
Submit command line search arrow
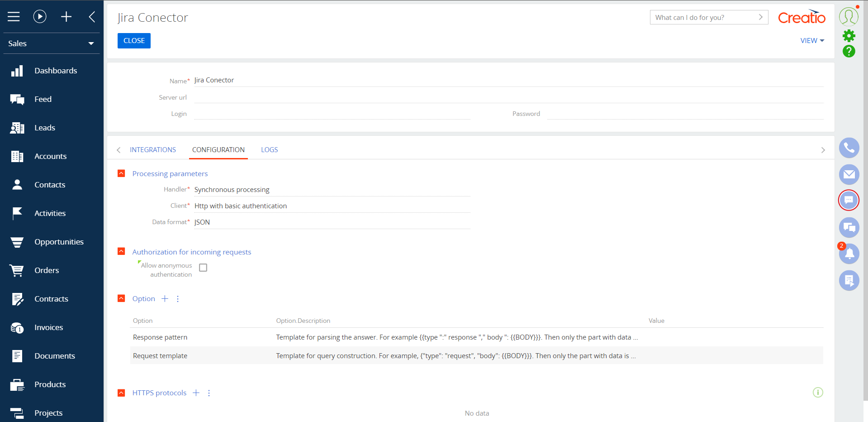coord(761,17)
